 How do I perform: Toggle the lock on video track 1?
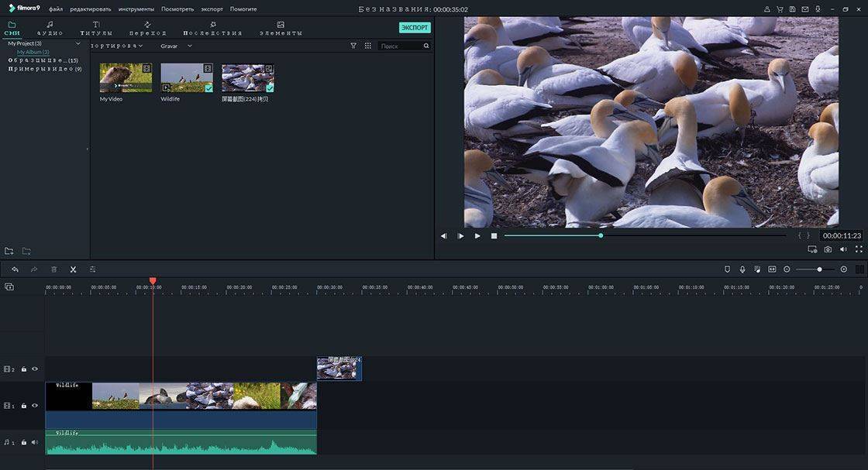point(24,406)
